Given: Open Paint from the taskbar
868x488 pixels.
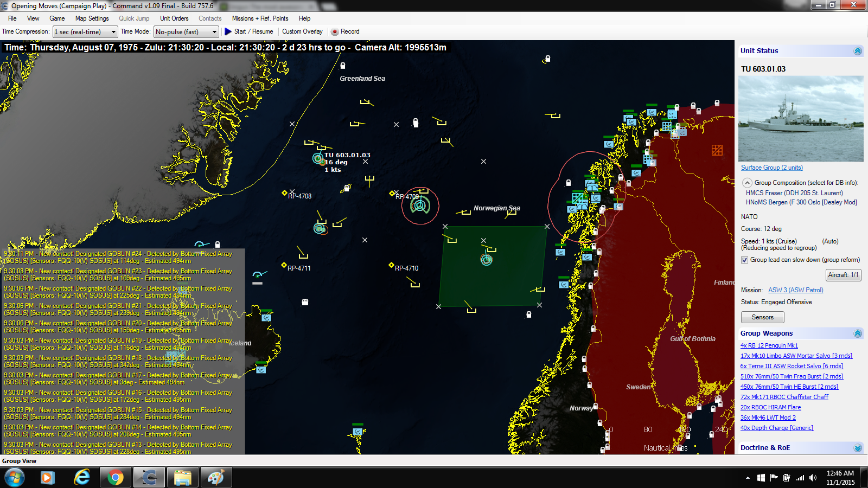Looking at the screenshot, I should click(216, 477).
